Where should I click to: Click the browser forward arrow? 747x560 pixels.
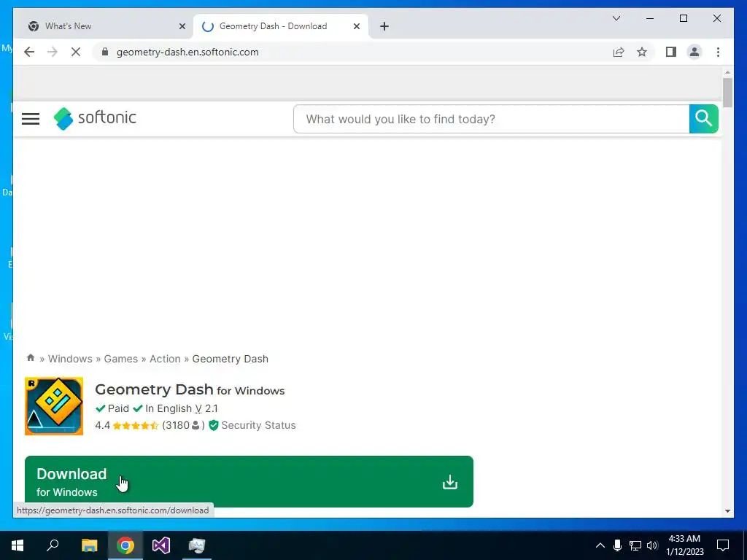point(53,52)
